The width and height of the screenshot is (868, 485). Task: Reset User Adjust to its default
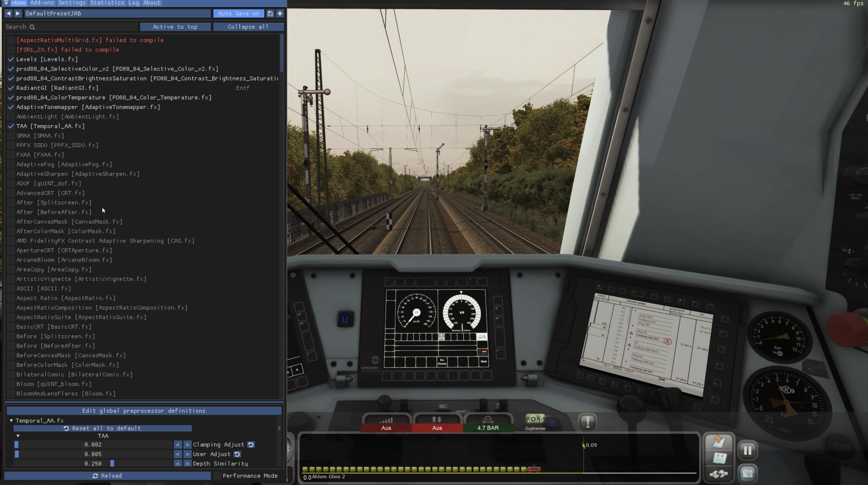(237, 454)
